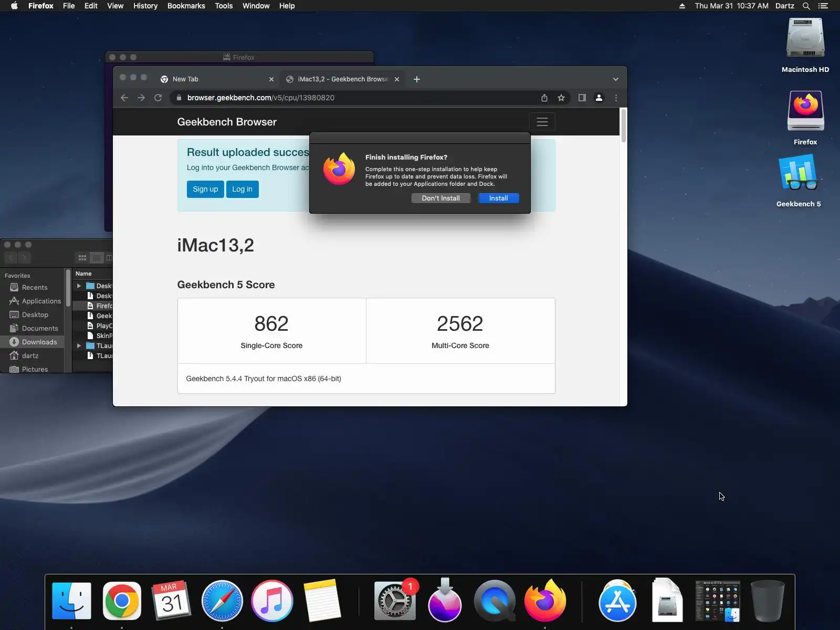Select Pictures in Finder sidebar
This screenshot has height=630, width=840.
coord(35,369)
